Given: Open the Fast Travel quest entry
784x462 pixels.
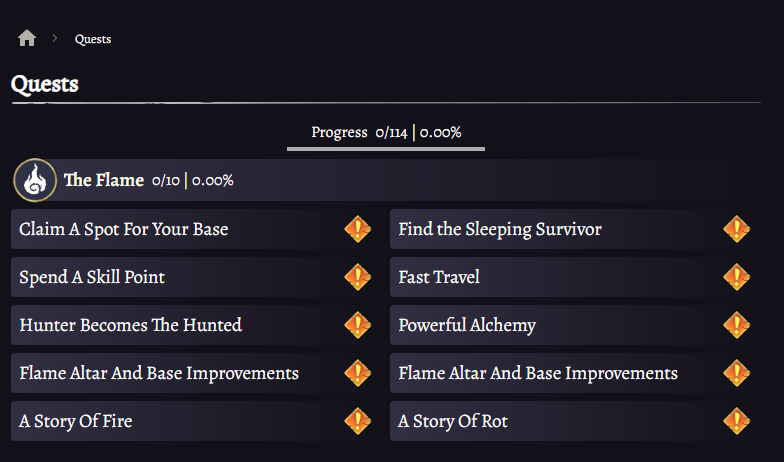Looking at the screenshot, I should coord(439,277).
